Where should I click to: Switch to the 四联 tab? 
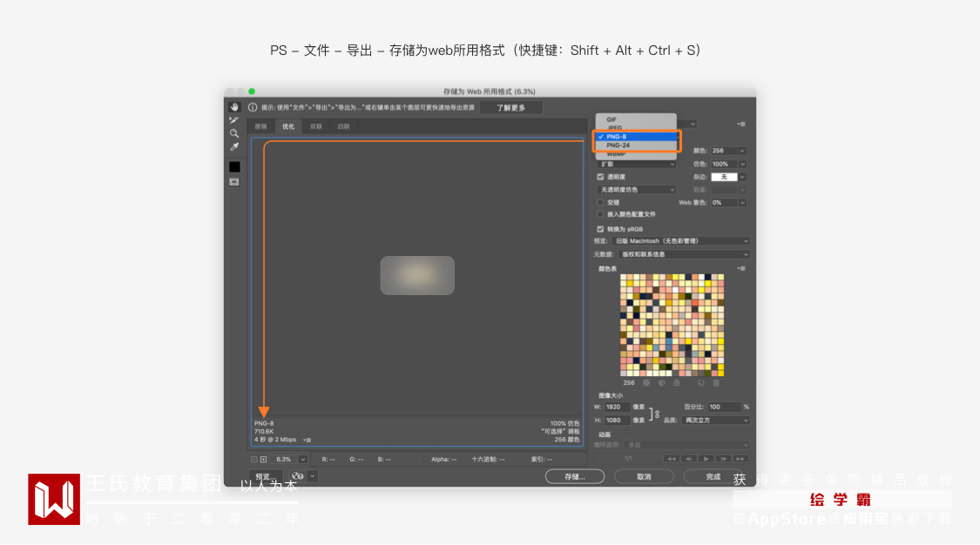coord(344,127)
